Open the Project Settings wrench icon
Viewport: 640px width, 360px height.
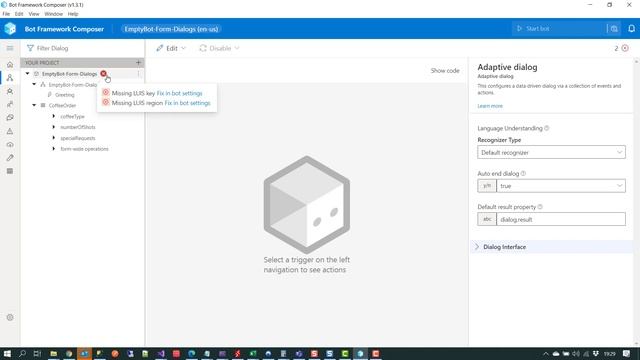[10, 158]
